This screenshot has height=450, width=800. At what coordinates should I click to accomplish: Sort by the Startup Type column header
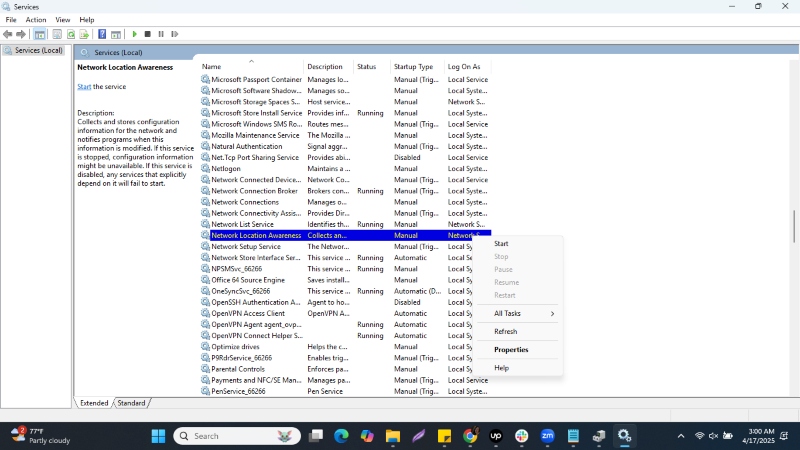pos(417,66)
